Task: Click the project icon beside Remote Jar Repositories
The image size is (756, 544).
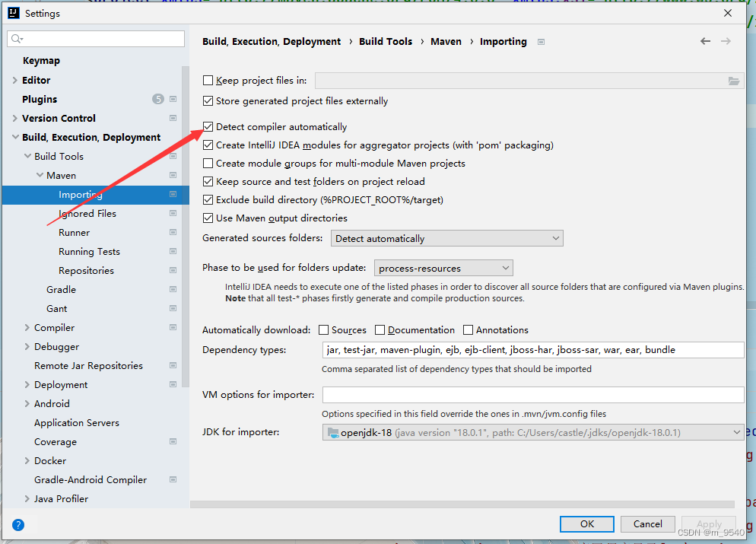Action: click(x=173, y=365)
